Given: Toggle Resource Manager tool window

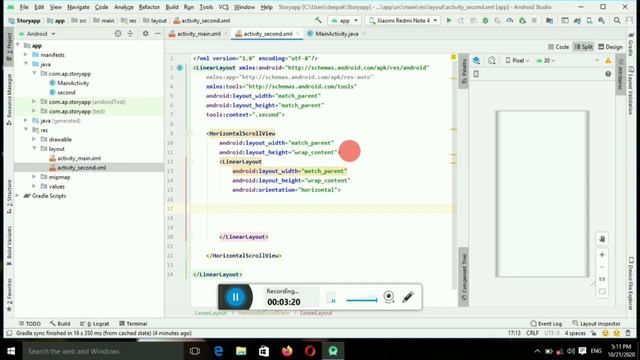Looking at the screenshot, I should (9, 100).
